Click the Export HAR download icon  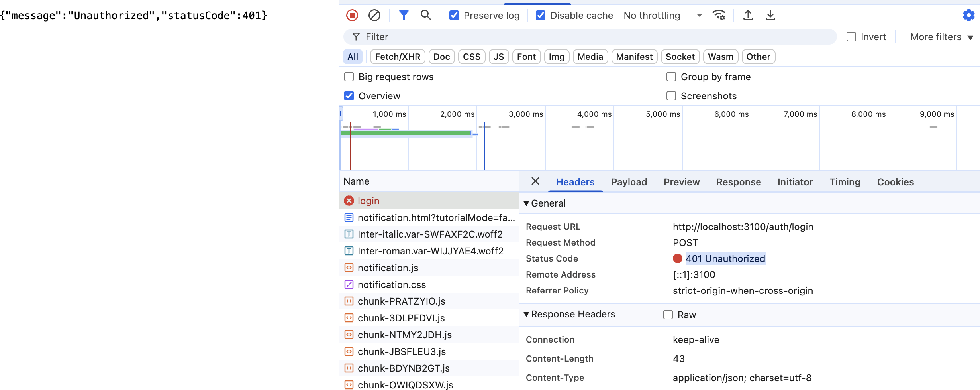click(x=770, y=15)
